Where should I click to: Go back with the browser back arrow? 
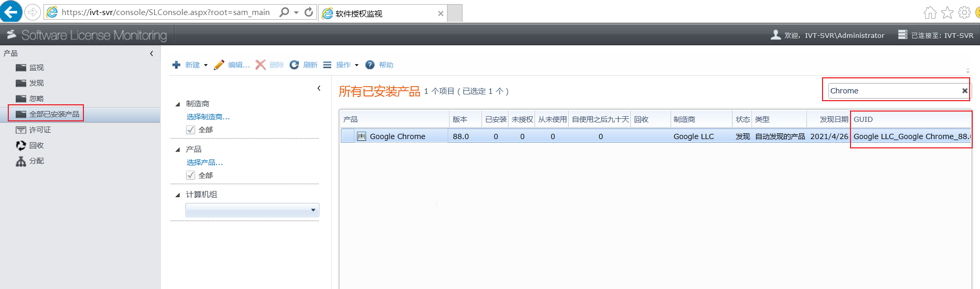coord(11,11)
